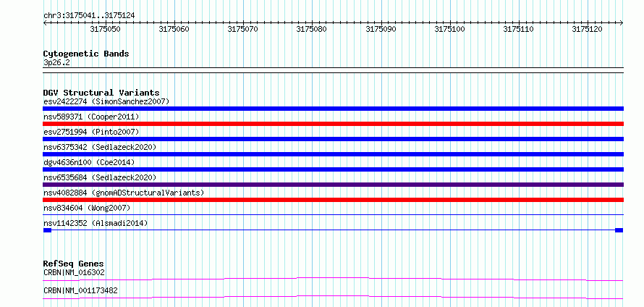Click the thin blue line under nsv834604
Image resolution: width=644 pixels, height=307 pixels.
pyautogui.click(x=333, y=214)
